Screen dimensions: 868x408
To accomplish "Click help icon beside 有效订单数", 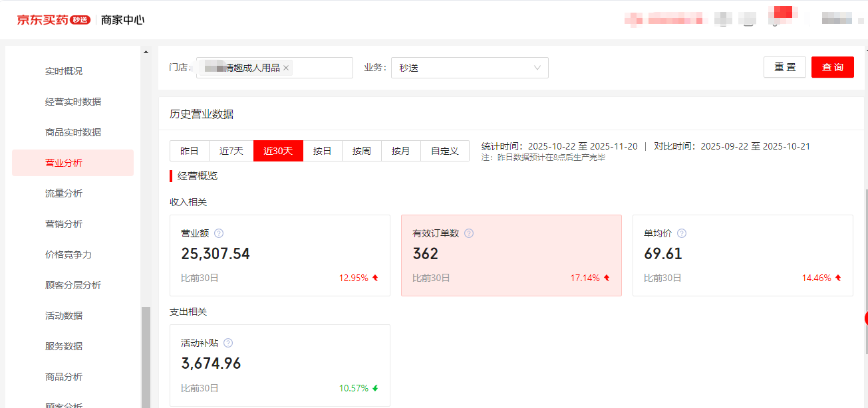I will pyautogui.click(x=469, y=233).
